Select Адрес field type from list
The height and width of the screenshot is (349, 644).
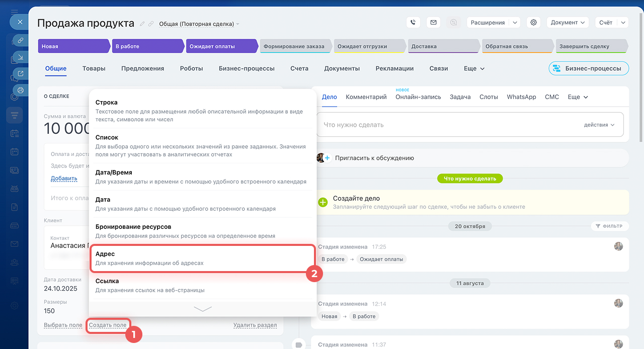pos(202,258)
